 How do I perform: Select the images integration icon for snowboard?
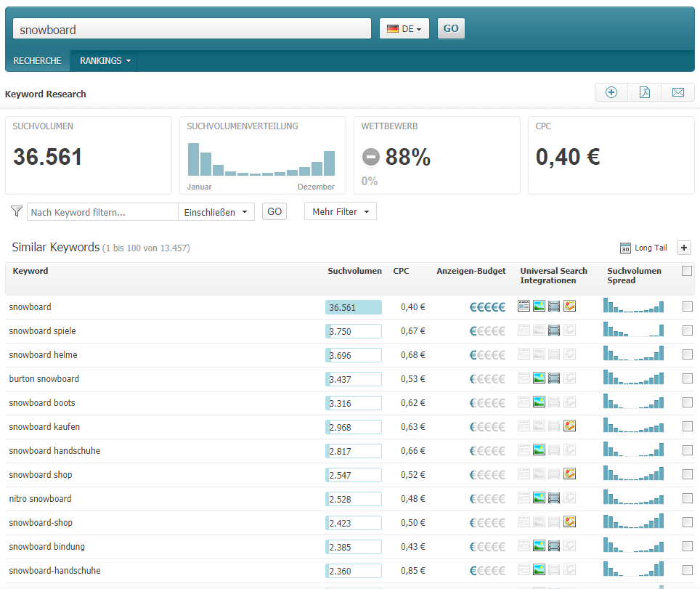539,306
